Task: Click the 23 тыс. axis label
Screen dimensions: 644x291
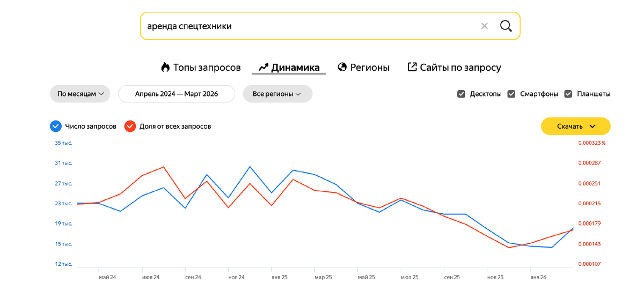Action: (63, 204)
